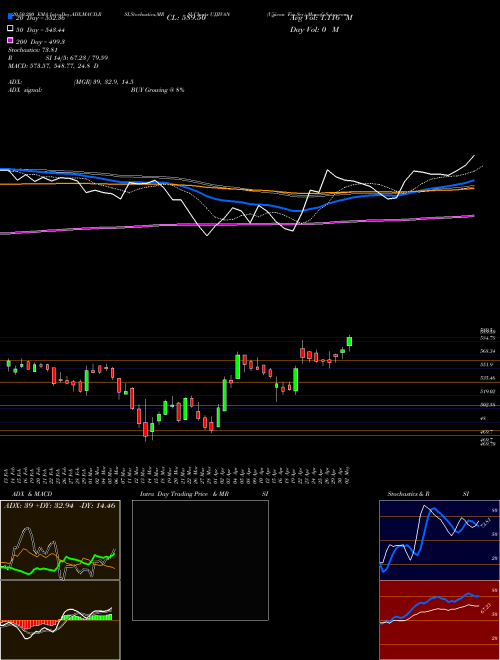Click the 551.9 price axis label
This screenshot has width=500, height=660.
(x=486, y=365)
